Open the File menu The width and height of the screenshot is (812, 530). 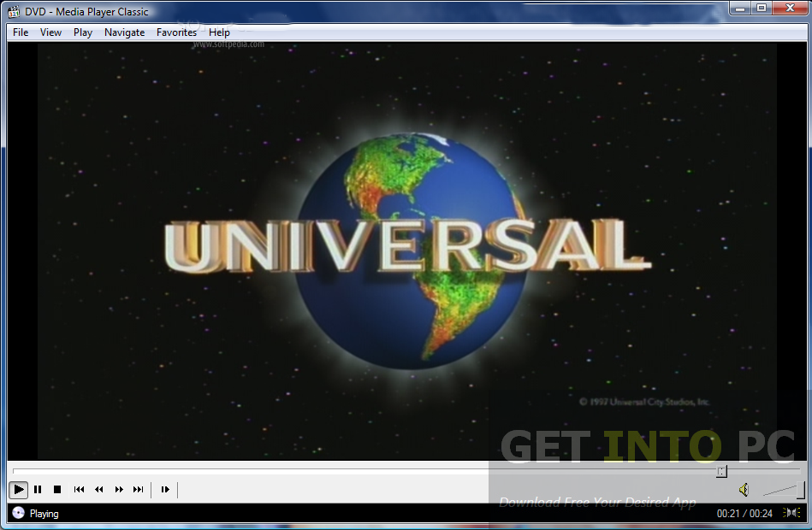pyautogui.click(x=21, y=32)
